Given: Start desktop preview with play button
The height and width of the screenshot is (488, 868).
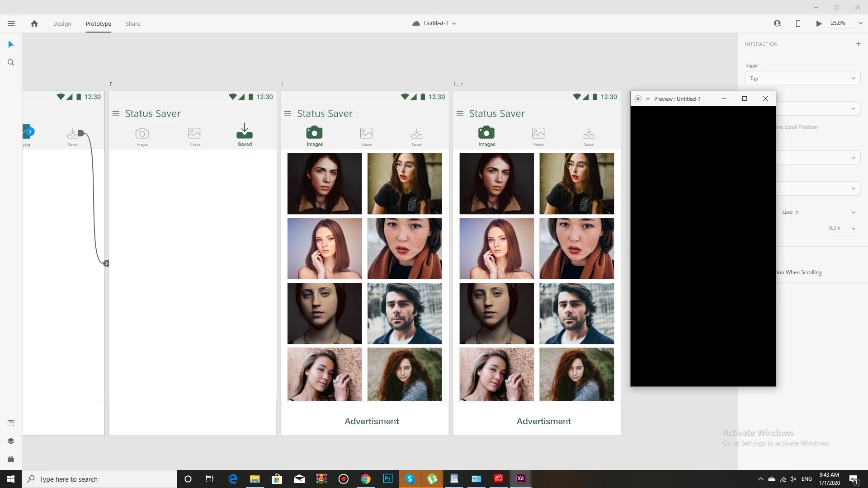Looking at the screenshot, I should (819, 23).
